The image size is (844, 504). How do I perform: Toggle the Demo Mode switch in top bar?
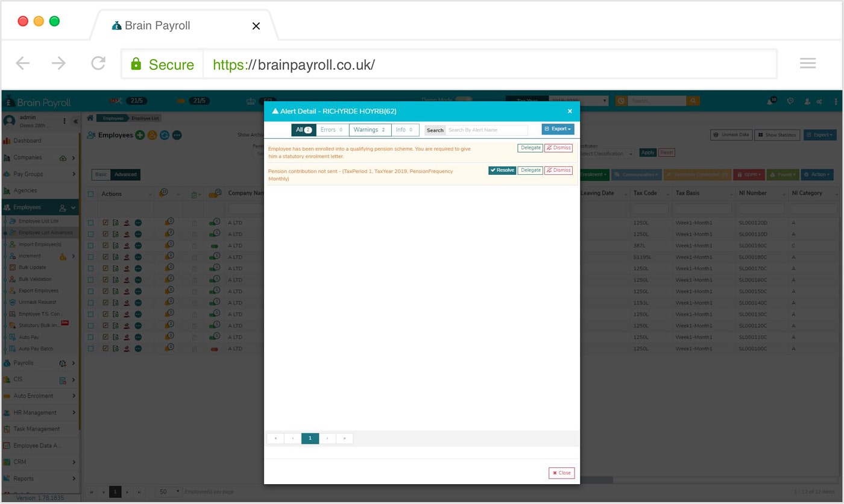coord(463,100)
